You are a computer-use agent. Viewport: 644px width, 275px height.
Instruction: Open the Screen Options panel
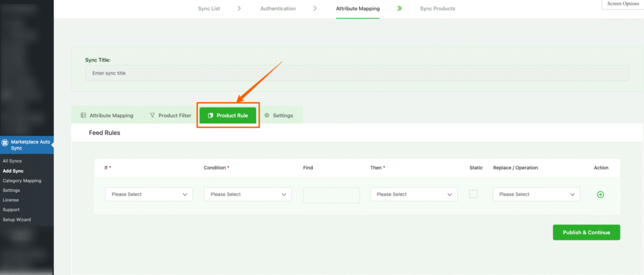(623, 4)
